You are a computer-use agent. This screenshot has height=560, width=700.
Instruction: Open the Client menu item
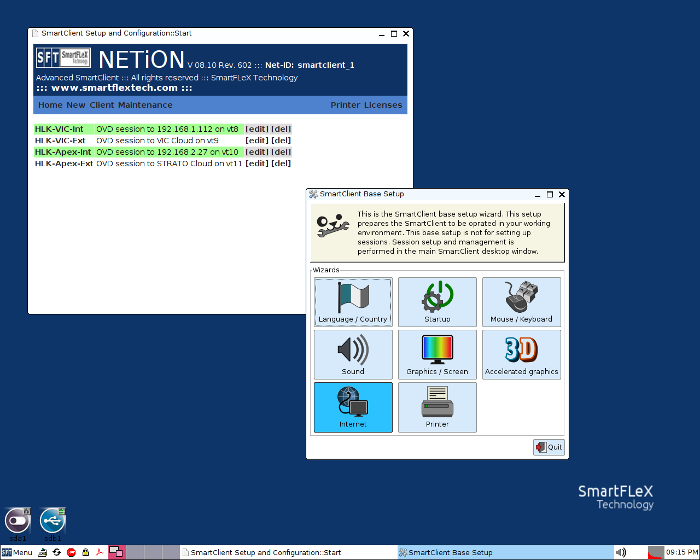point(102,105)
